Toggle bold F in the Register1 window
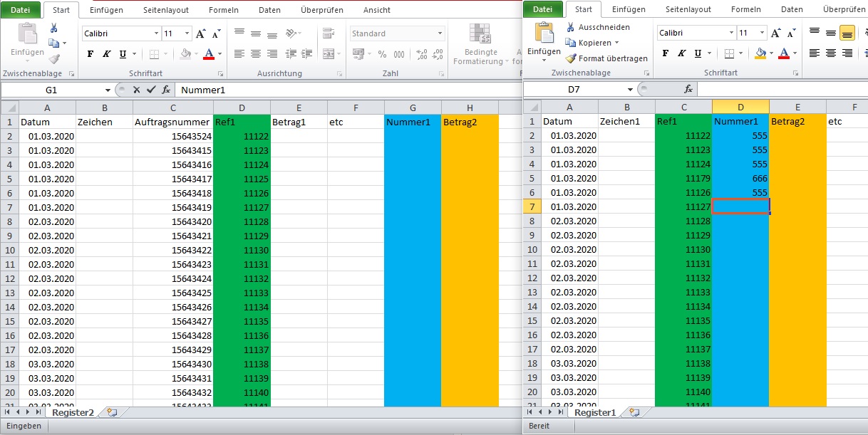This screenshot has height=435, width=868. tap(665, 53)
